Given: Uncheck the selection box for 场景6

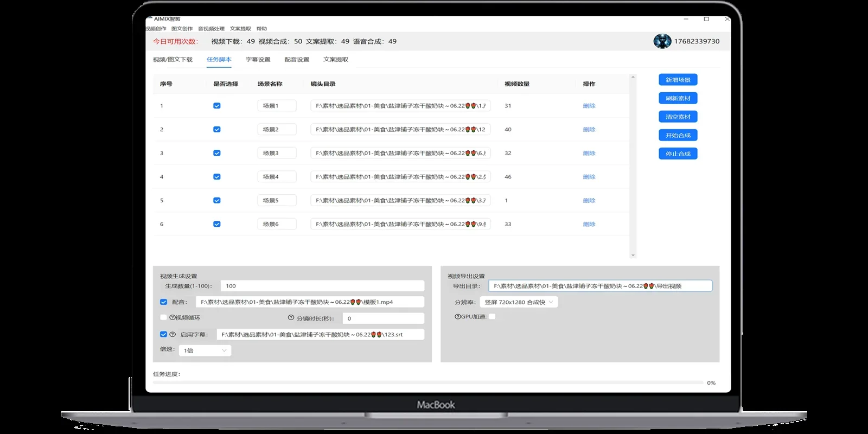Looking at the screenshot, I should [x=217, y=224].
